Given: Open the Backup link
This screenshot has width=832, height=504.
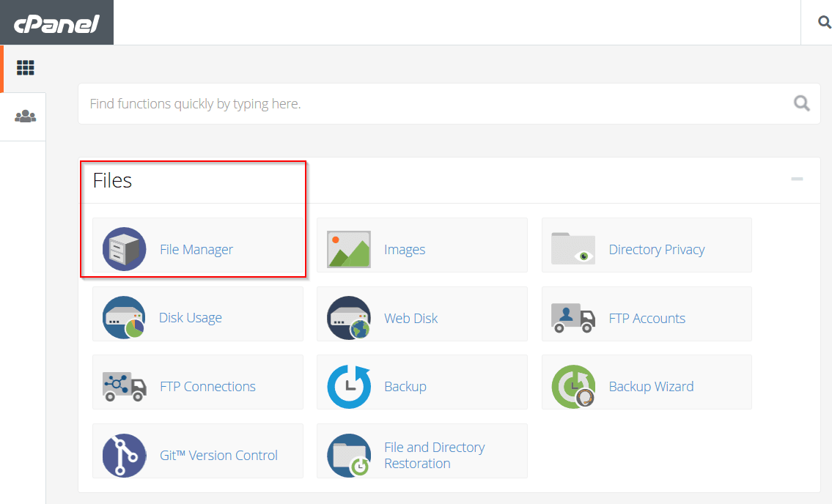Looking at the screenshot, I should point(405,386).
